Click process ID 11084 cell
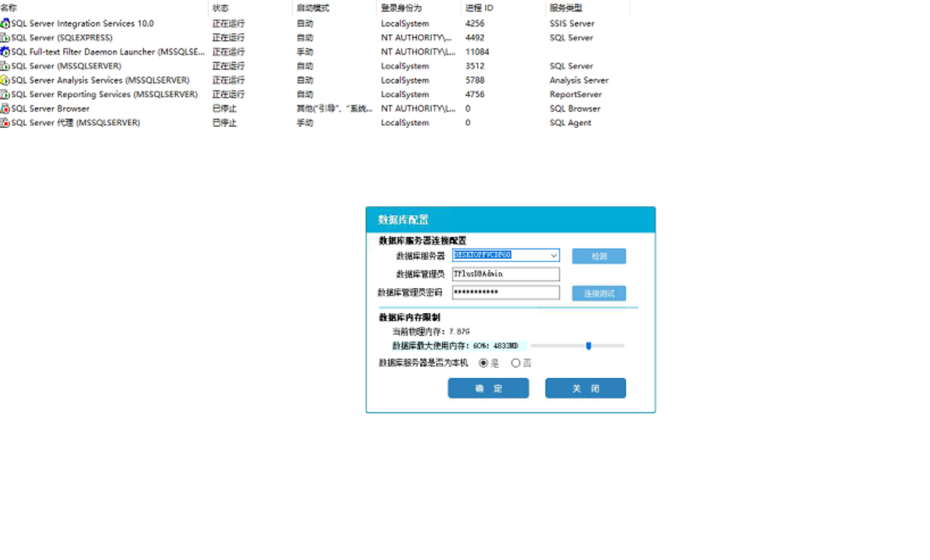The height and width of the screenshot is (560, 930). coord(478,52)
